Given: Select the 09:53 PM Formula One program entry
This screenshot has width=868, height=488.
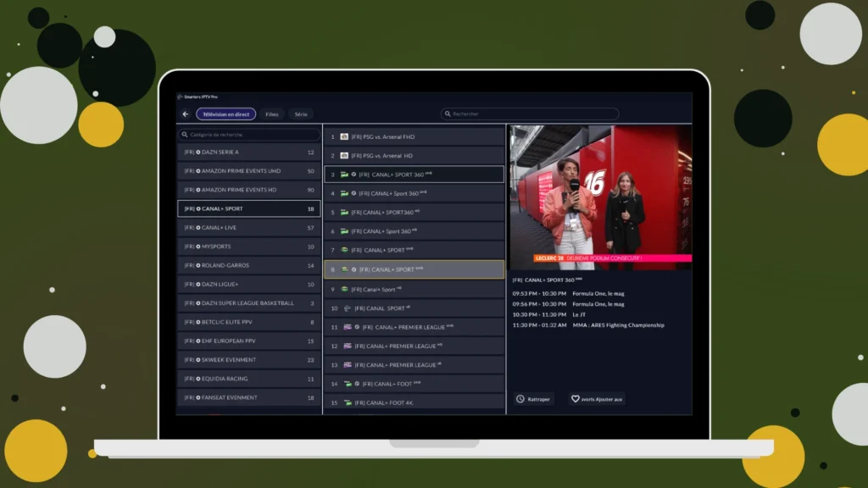Looking at the screenshot, I should [x=568, y=293].
